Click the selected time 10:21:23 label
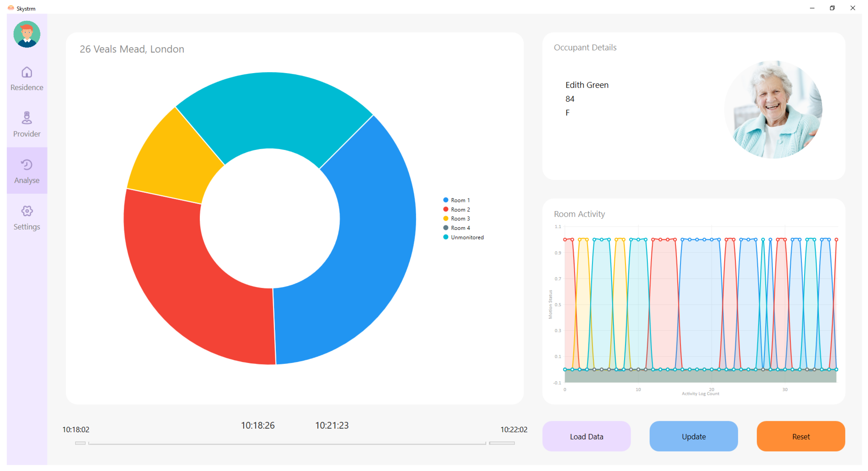The height and width of the screenshot is (471, 868). click(x=332, y=426)
